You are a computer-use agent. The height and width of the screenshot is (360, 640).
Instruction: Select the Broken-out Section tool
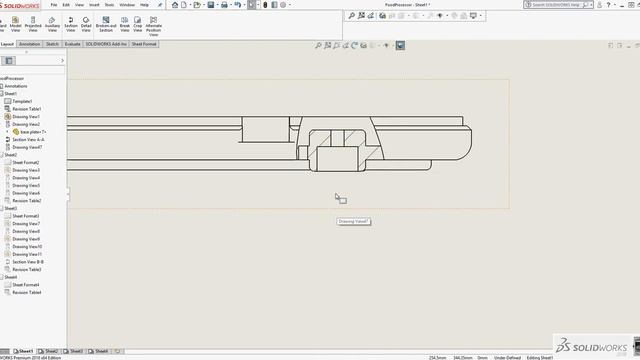click(x=106, y=24)
